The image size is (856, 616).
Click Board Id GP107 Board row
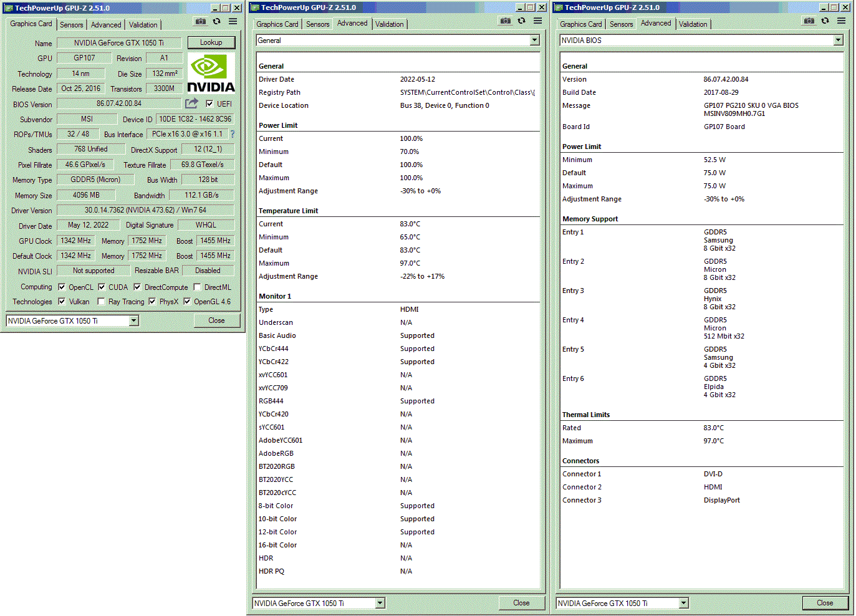tap(701, 127)
